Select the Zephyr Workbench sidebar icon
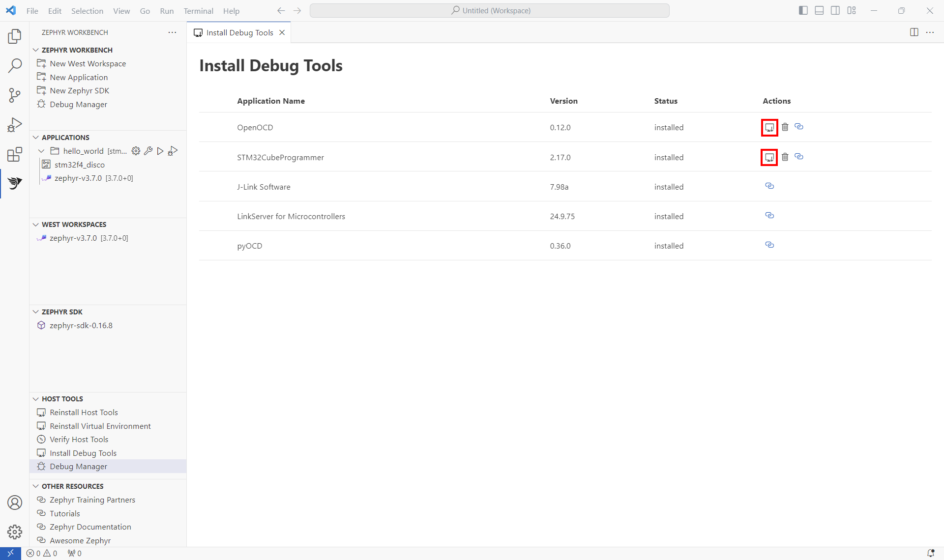Screen dimensions: 944x560 coord(15,184)
